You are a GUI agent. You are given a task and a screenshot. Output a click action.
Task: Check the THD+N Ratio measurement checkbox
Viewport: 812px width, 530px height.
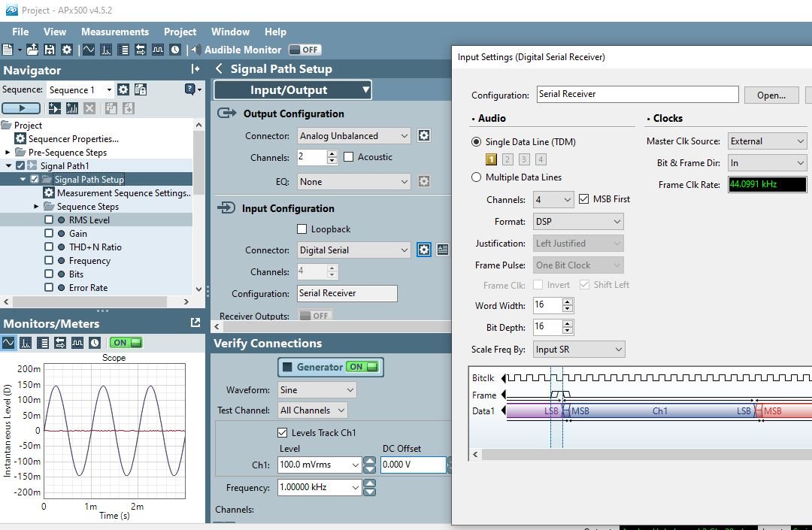49,247
